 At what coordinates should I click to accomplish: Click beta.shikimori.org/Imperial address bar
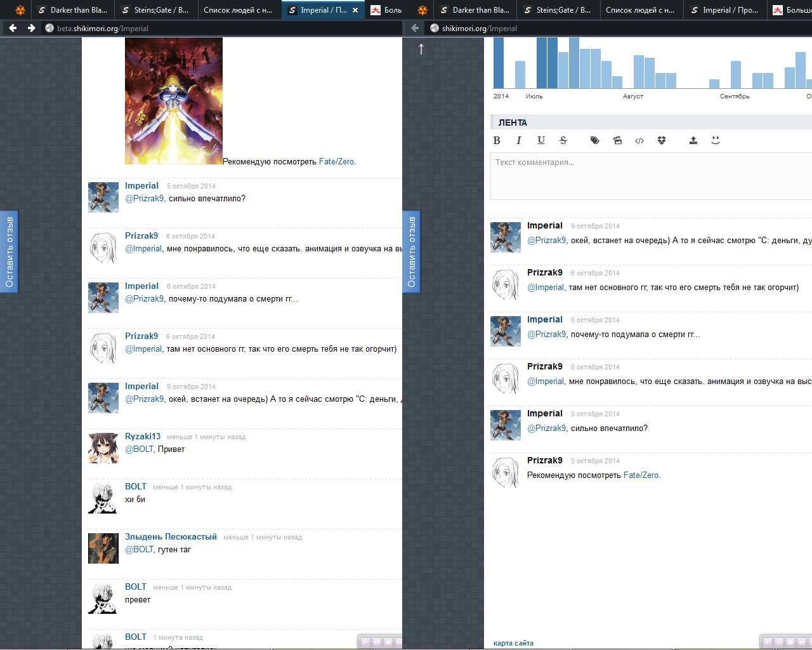[x=222, y=28]
